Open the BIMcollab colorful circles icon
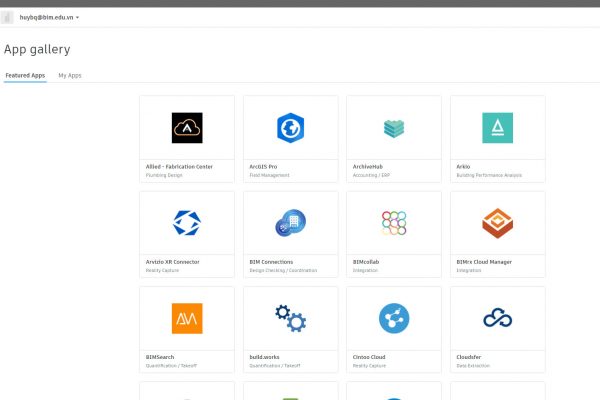600x400 pixels. point(394,222)
